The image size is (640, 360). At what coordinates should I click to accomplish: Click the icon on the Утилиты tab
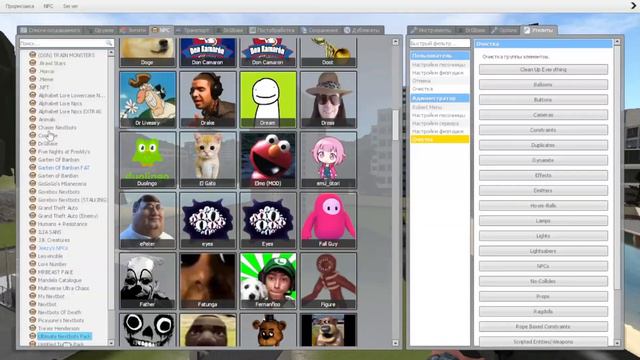click(x=527, y=30)
